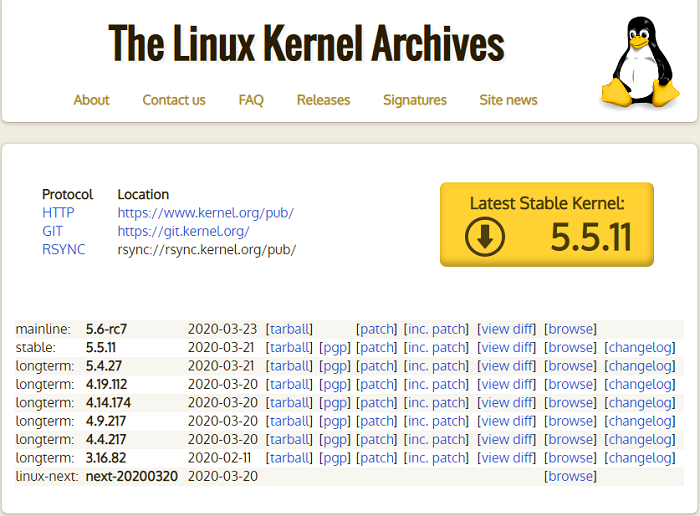
Task: Open changelog for longterm 4.19.112
Action: click(x=640, y=384)
